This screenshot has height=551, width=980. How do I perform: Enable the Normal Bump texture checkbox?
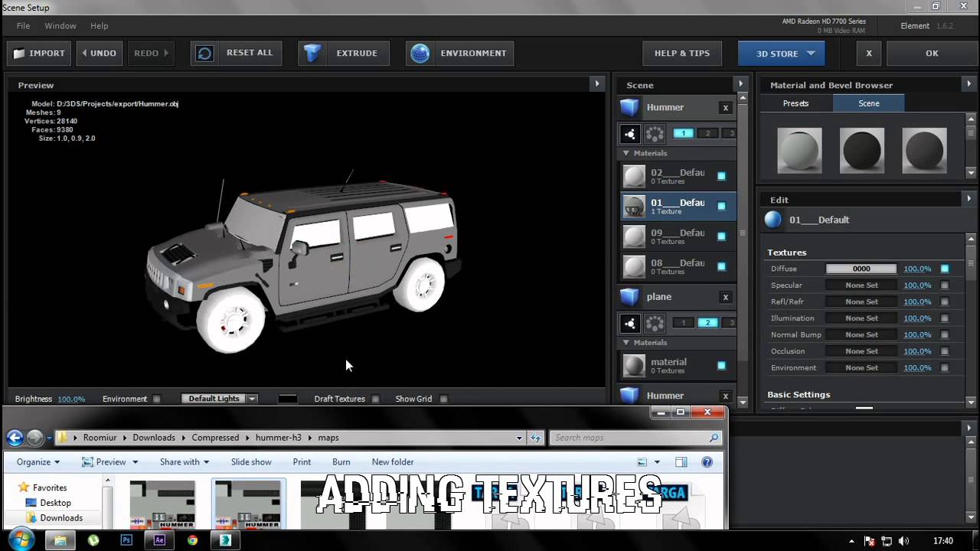(945, 335)
